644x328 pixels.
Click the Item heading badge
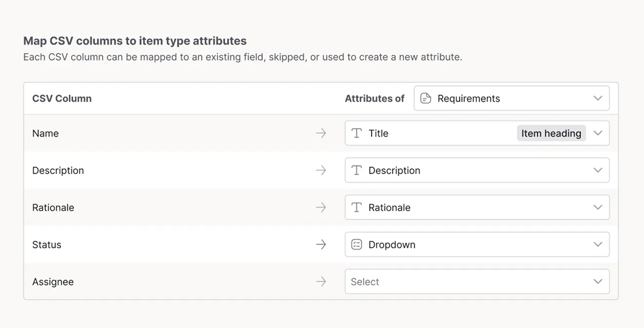551,133
